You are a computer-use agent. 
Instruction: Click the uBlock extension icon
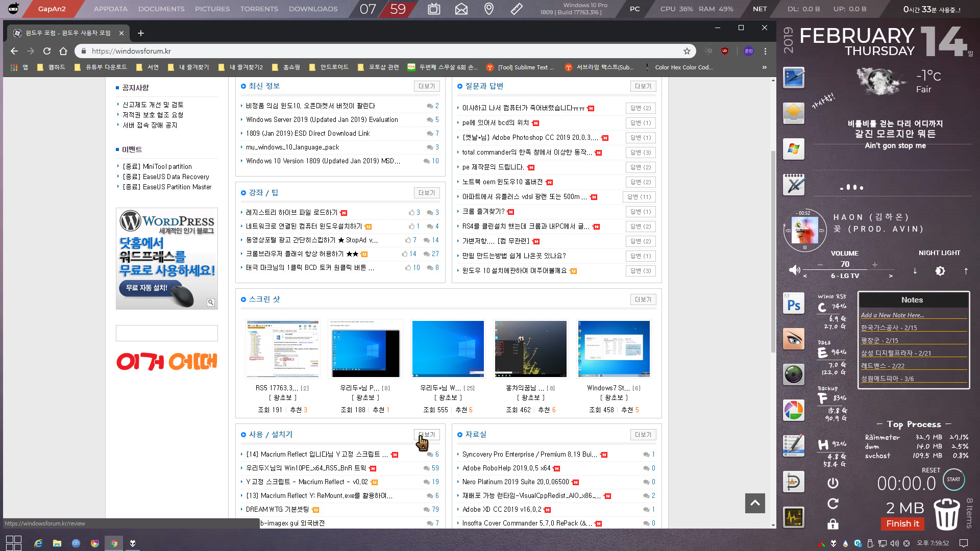pyautogui.click(x=725, y=51)
